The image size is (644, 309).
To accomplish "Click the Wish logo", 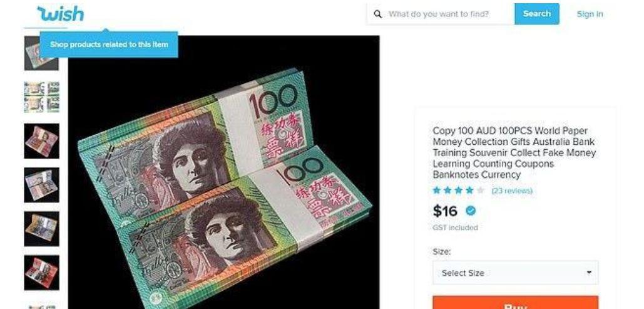I will [x=60, y=14].
